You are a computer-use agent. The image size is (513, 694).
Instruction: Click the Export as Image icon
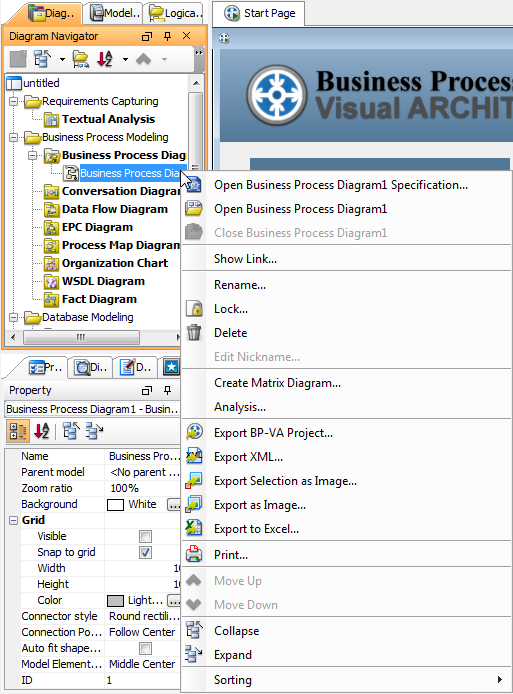click(x=194, y=505)
